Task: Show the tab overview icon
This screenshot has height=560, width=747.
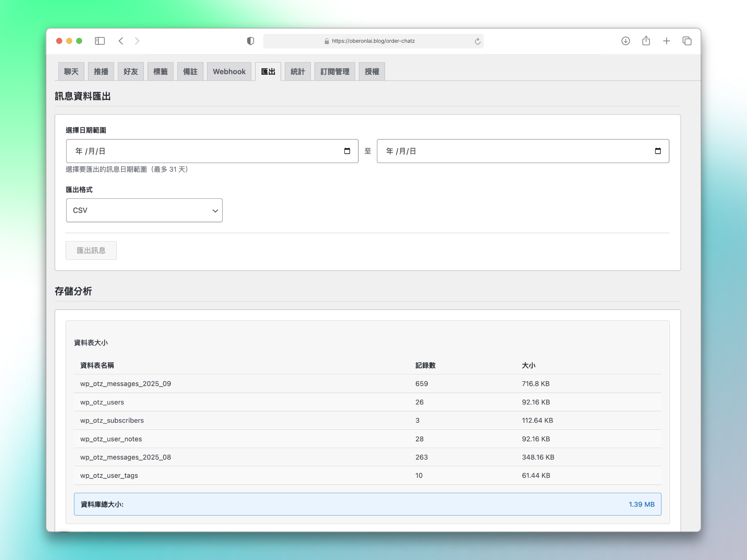Action: (x=687, y=41)
